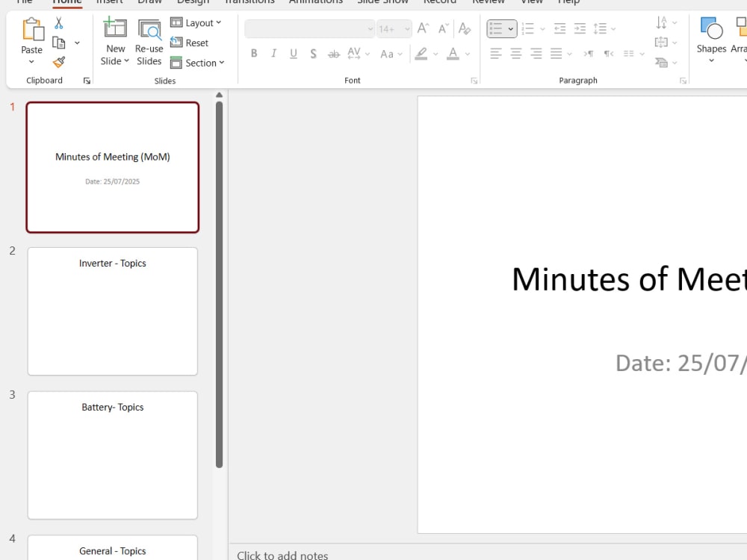Open the Layout dropdown

[x=196, y=23]
